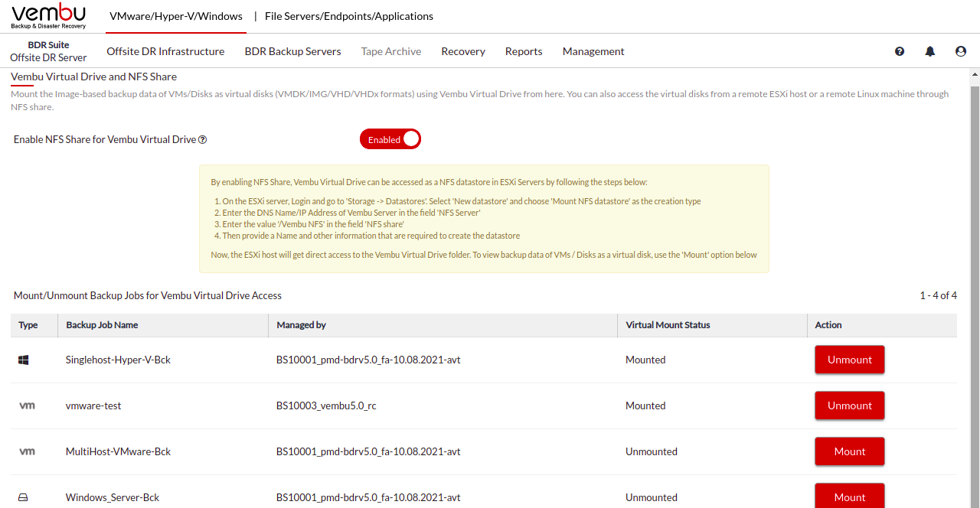Select the MultiHost-VMware-Bck job name
980x508 pixels.
118,451
